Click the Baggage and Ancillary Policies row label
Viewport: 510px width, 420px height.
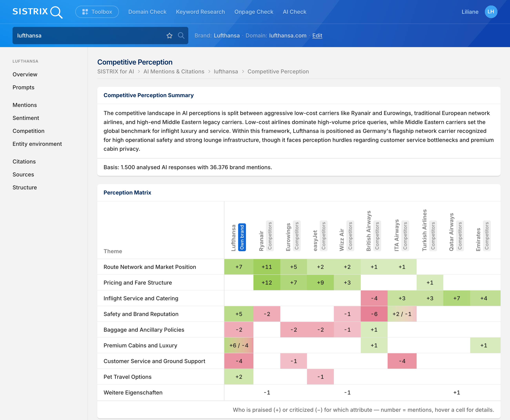click(x=144, y=330)
